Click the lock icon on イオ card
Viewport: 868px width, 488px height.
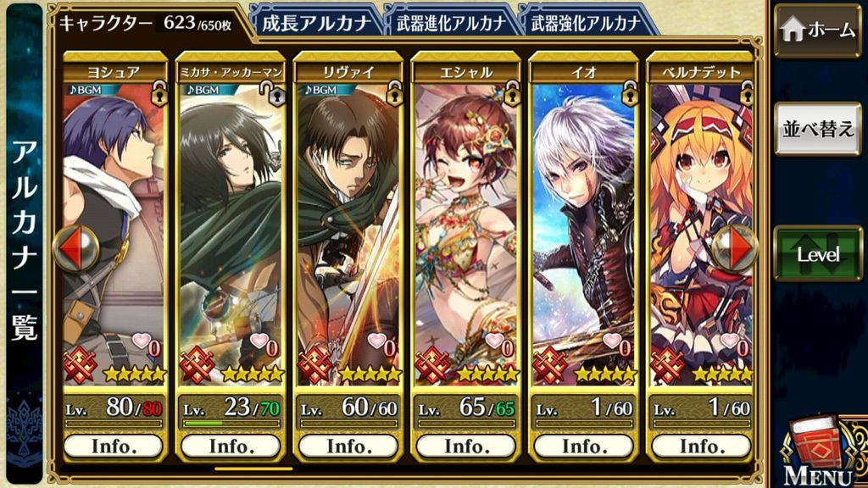click(x=630, y=93)
